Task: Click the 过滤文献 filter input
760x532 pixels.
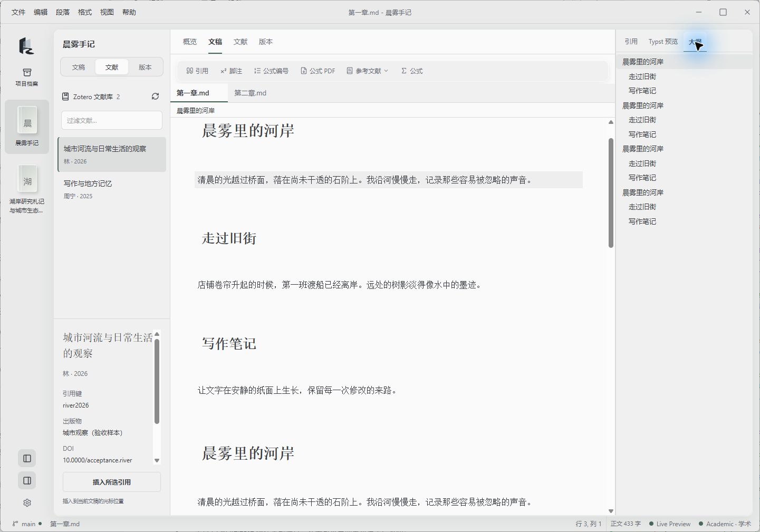Action: 112,120
